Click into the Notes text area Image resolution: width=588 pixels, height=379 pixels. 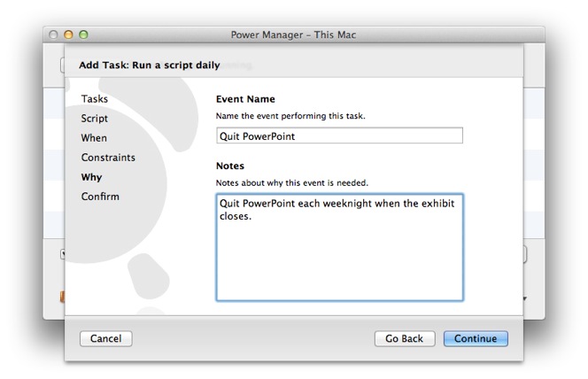(339, 247)
